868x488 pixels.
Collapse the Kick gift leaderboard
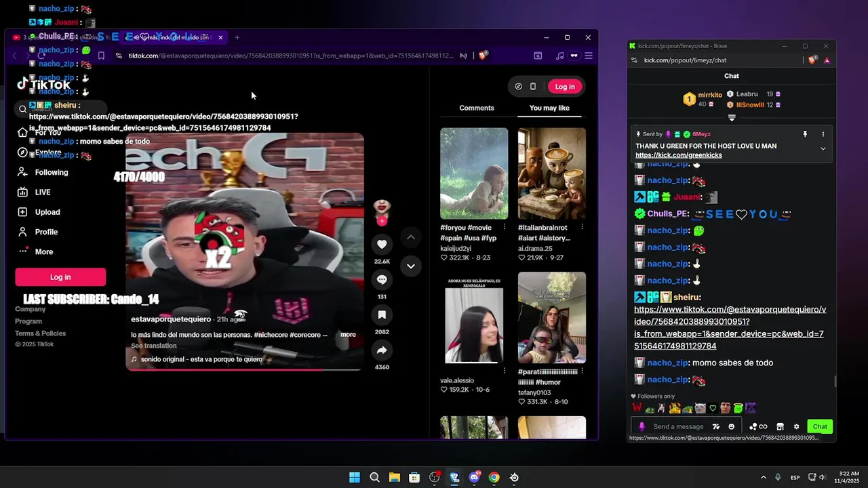tap(732, 118)
